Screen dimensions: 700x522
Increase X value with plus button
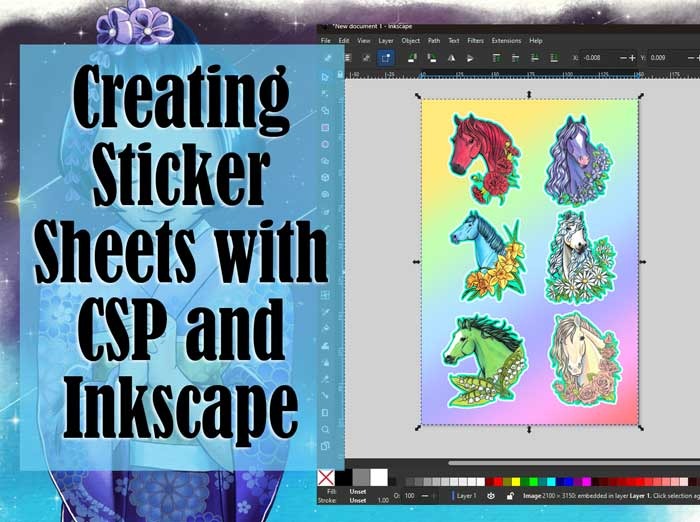(x=632, y=58)
